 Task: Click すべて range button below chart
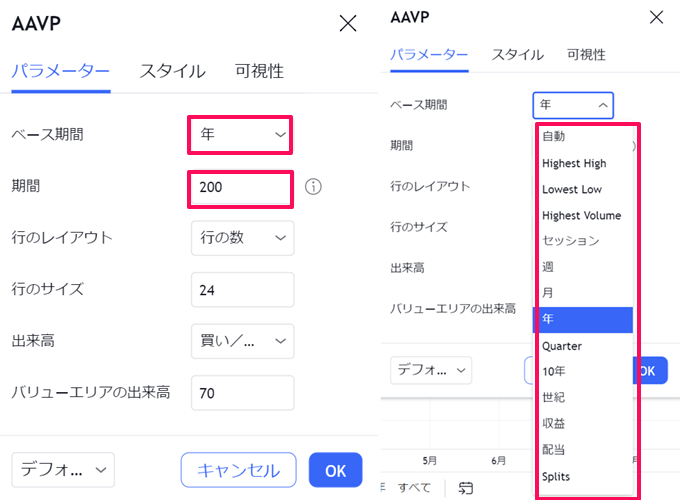(414, 488)
